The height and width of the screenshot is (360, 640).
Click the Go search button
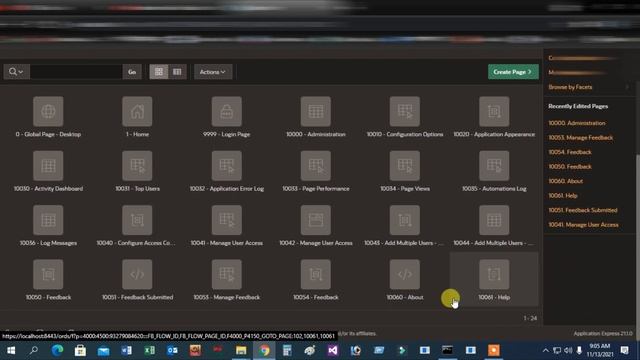click(x=132, y=72)
